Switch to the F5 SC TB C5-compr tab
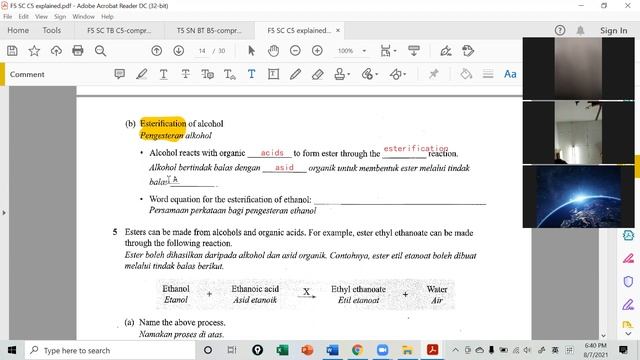This screenshot has width=640, height=360. click(x=119, y=30)
